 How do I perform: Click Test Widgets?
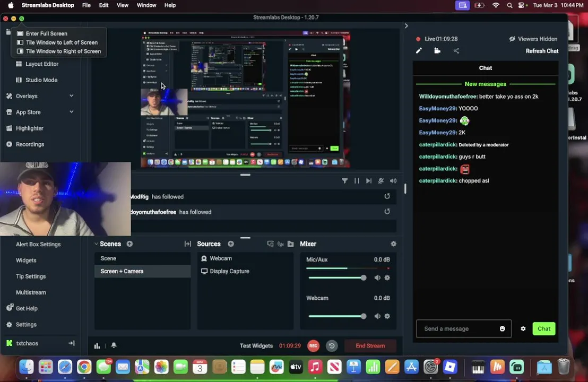coord(256,345)
